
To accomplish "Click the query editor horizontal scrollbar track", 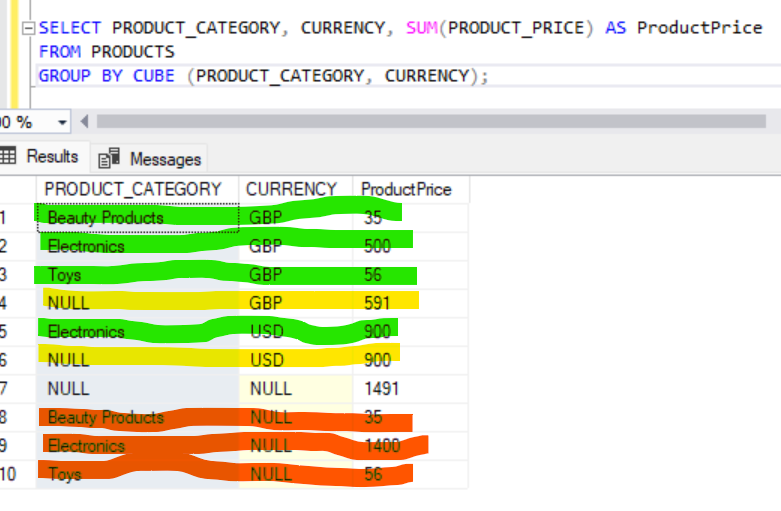I will point(430,122).
